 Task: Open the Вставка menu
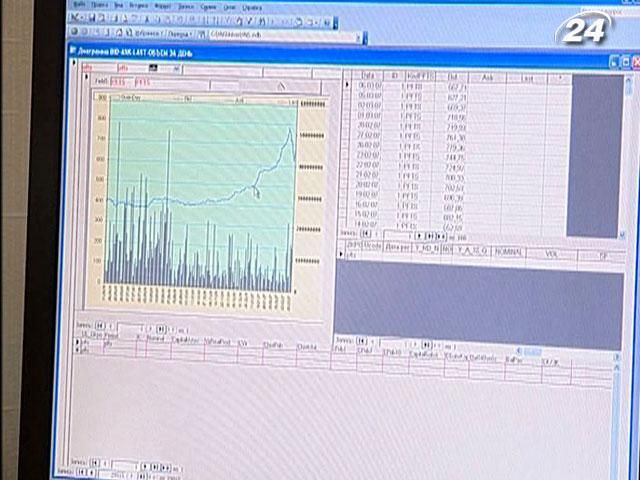138,6
